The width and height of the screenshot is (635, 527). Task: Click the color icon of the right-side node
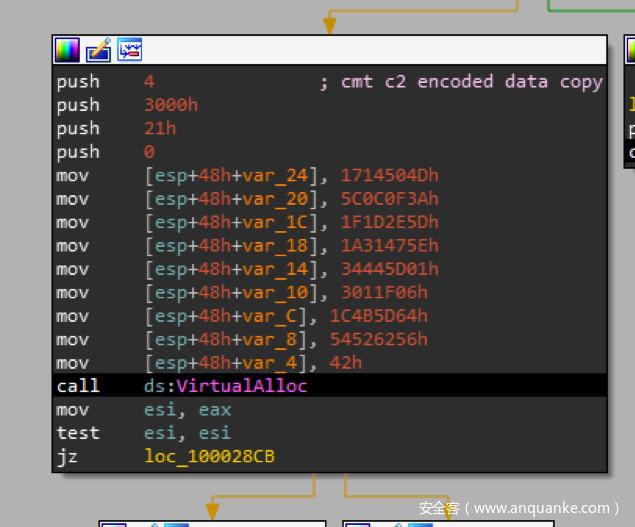630,49
